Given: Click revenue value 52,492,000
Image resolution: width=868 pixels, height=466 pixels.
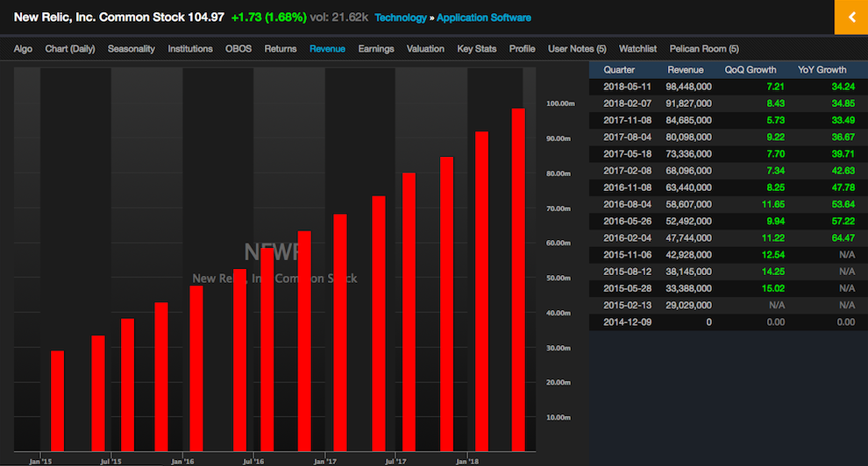Looking at the screenshot, I should tap(688, 221).
